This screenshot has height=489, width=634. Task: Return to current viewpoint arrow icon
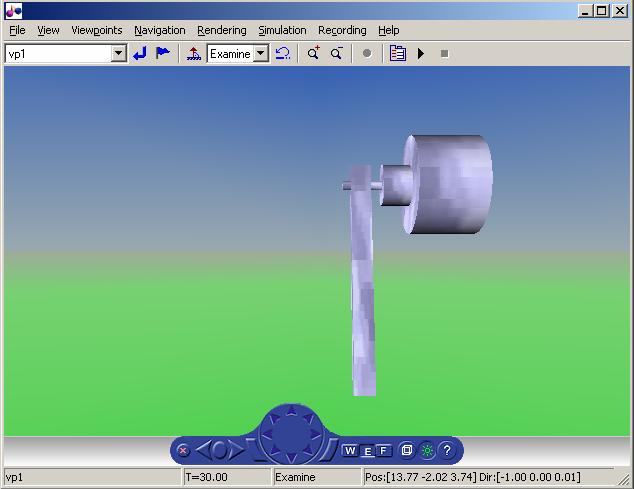pyautogui.click(x=140, y=53)
